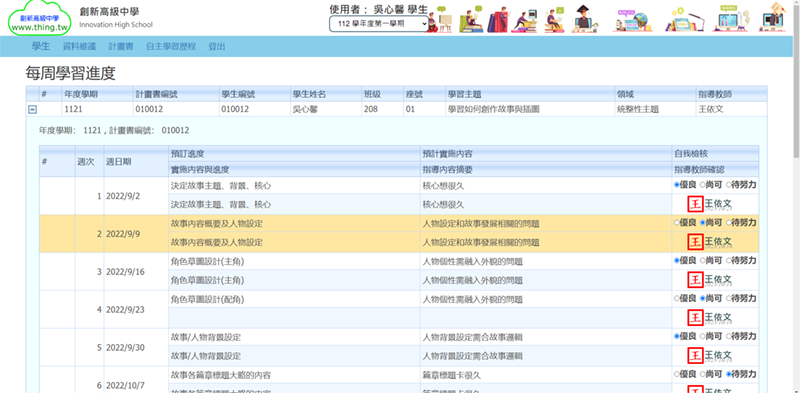This screenshot has width=800, height=393.
Task: Collapse the plan row 010012 detail
Action: 32,109
